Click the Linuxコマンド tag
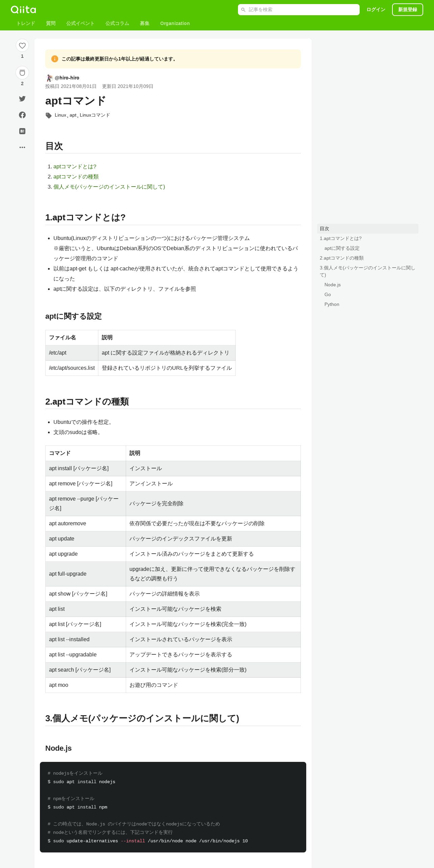The height and width of the screenshot is (868, 434). pos(95,115)
